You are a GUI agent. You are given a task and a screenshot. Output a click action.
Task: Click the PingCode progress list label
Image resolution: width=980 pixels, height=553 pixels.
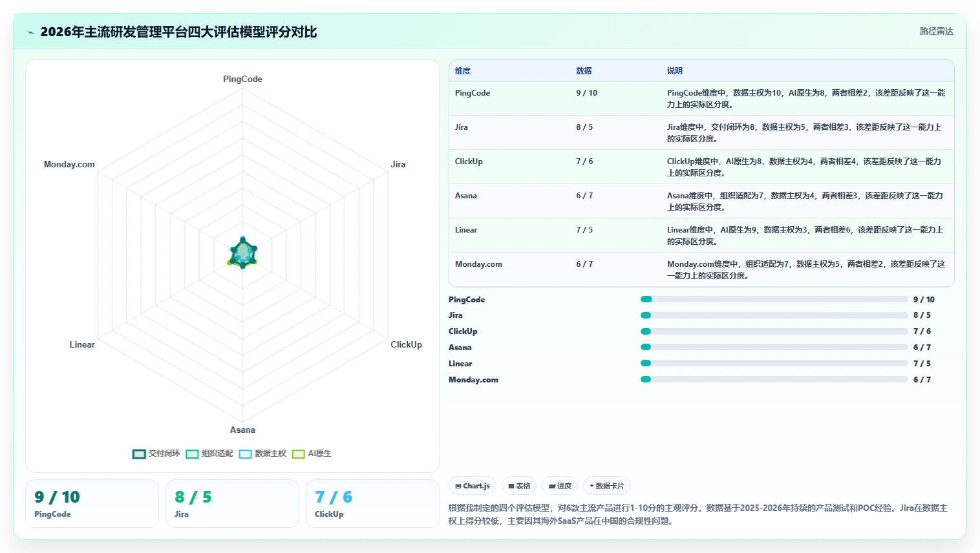[x=467, y=300]
